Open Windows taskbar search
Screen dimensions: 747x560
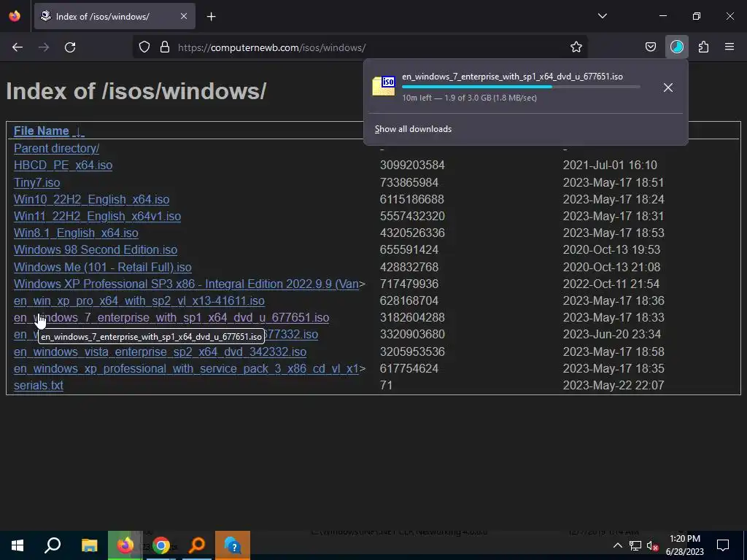[x=53, y=545]
